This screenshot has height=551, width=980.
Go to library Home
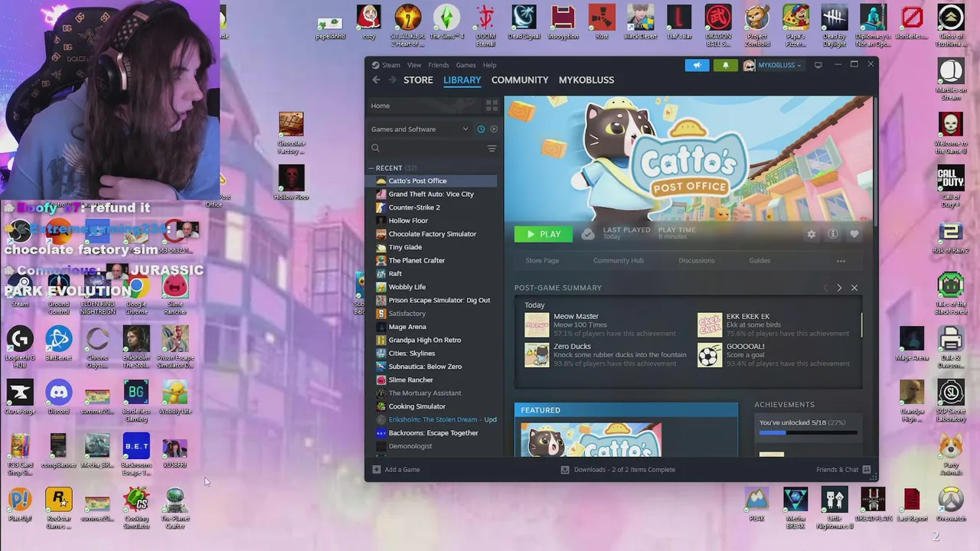381,106
